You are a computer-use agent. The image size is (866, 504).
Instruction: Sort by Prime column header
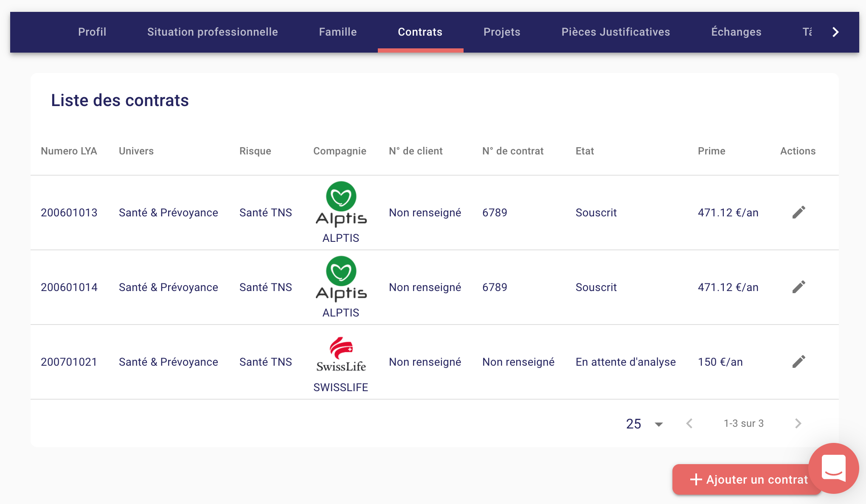point(711,151)
